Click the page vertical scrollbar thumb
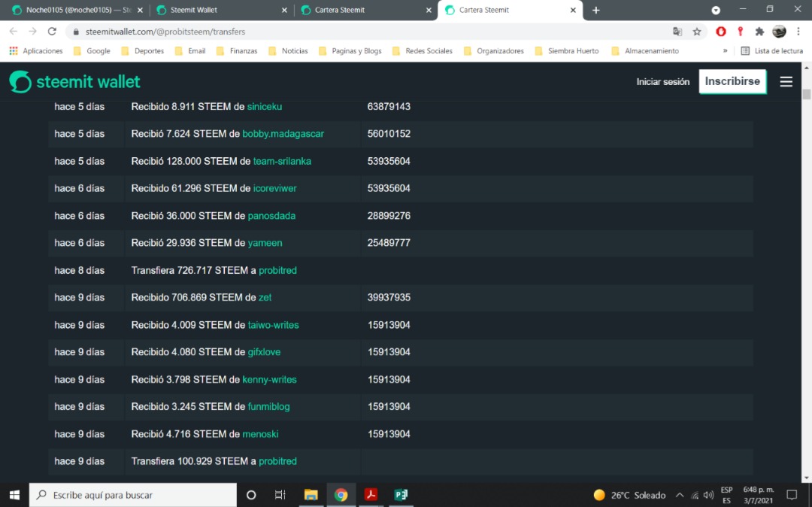The width and height of the screenshot is (812, 507). [806, 95]
